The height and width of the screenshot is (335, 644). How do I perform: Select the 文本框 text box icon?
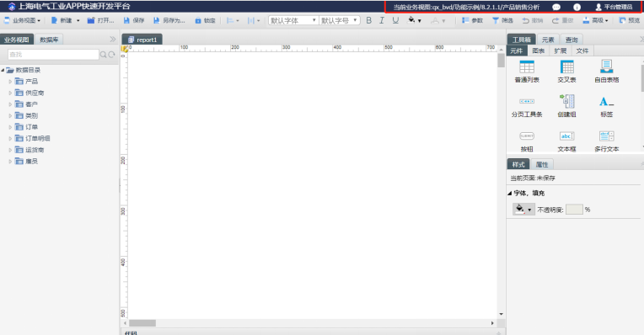coord(566,136)
